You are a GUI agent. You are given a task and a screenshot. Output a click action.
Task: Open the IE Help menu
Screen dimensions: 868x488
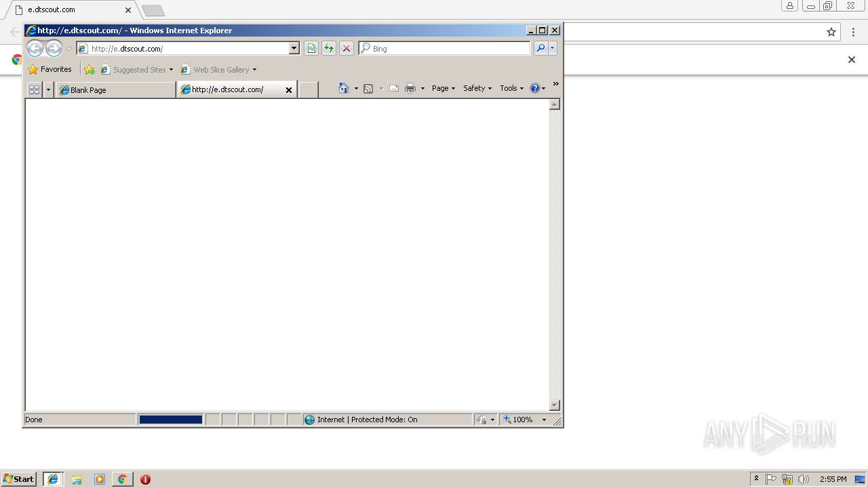coord(538,88)
